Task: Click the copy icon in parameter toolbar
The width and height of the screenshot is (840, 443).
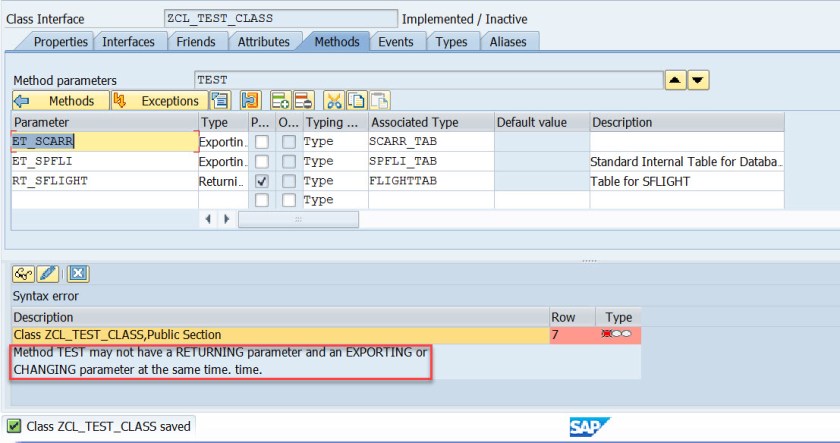Action: point(357,101)
